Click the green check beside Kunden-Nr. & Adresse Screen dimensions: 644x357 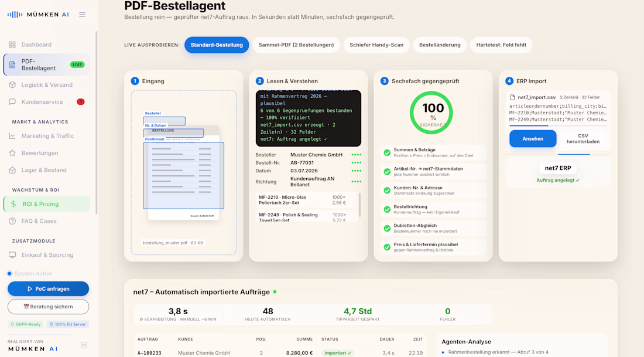tap(387, 191)
